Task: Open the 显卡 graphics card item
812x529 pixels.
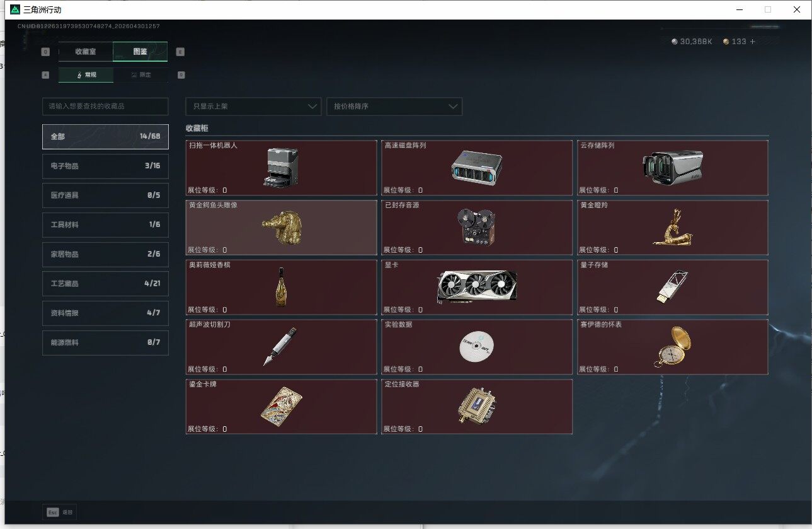Action: [477, 288]
